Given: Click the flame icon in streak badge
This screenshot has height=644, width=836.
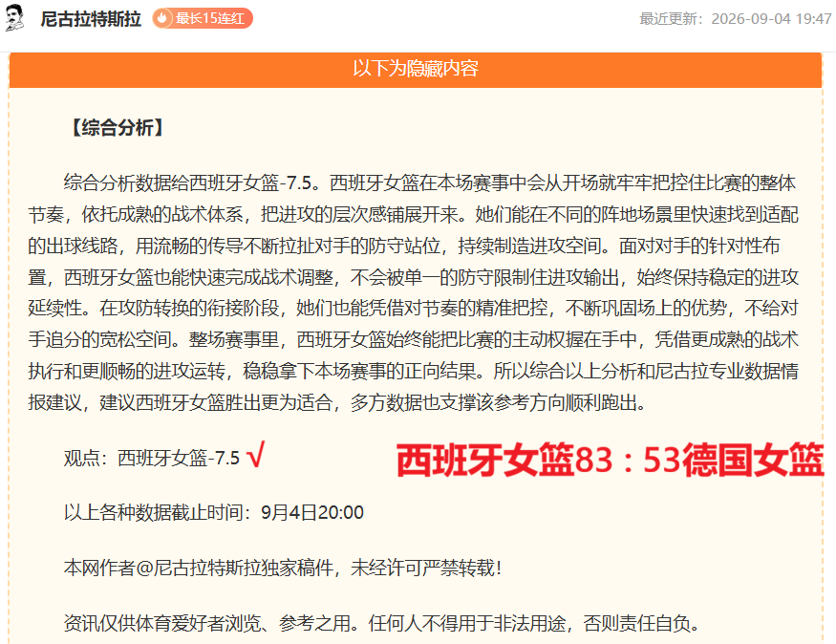Looking at the screenshot, I should coord(162,19).
